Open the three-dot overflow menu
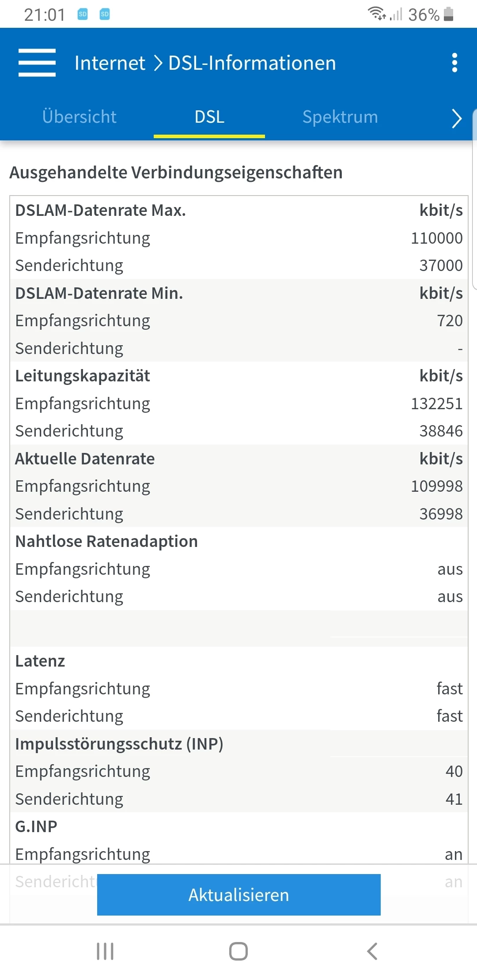The width and height of the screenshot is (477, 980). pos(454,63)
